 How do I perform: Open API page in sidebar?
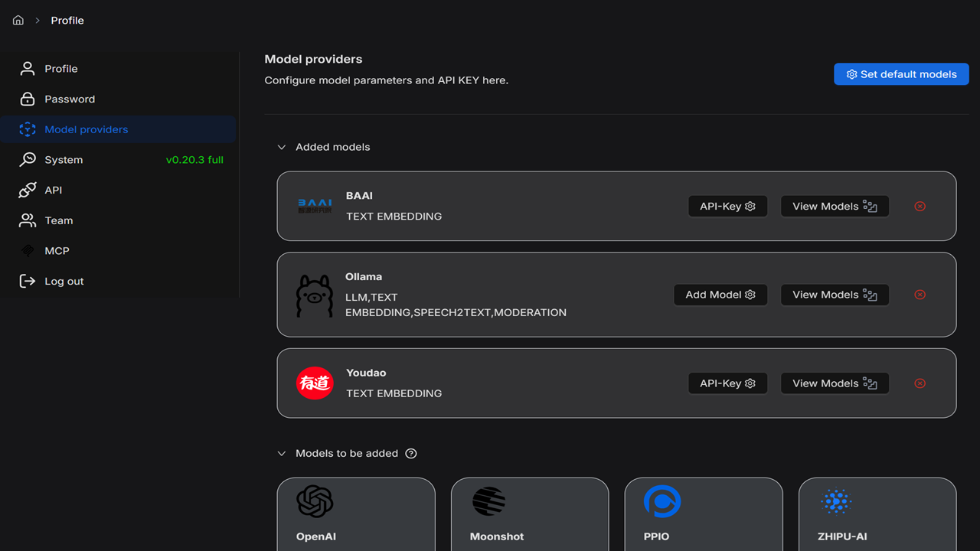(118, 190)
